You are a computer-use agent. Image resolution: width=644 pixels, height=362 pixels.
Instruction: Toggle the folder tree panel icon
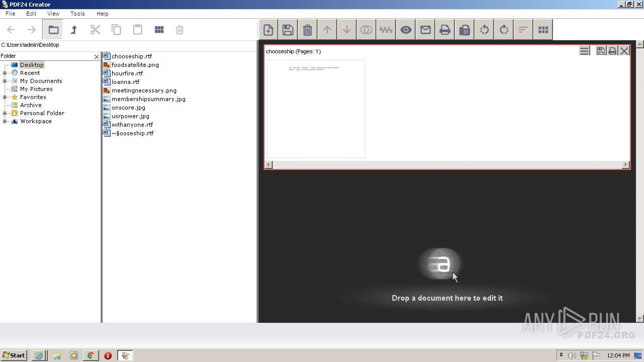click(x=53, y=30)
